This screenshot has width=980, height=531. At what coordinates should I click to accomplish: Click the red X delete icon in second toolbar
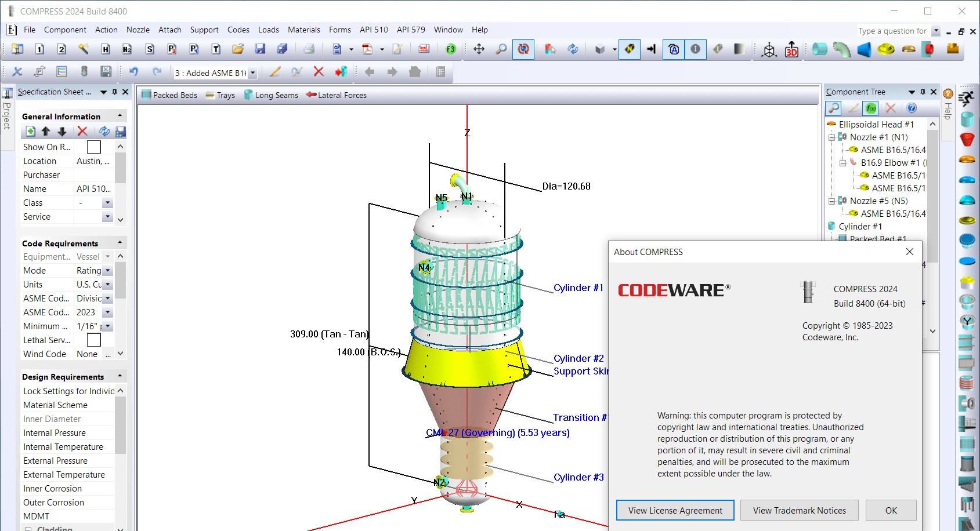[x=319, y=72]
